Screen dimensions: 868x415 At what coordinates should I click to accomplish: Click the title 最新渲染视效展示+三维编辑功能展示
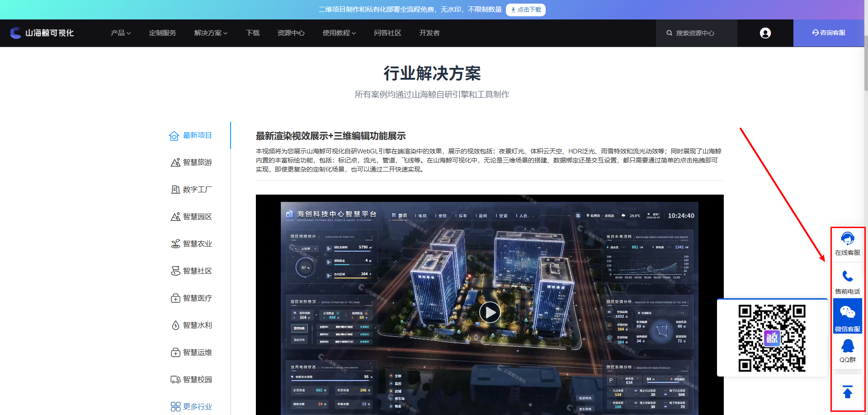coord(331,136)
